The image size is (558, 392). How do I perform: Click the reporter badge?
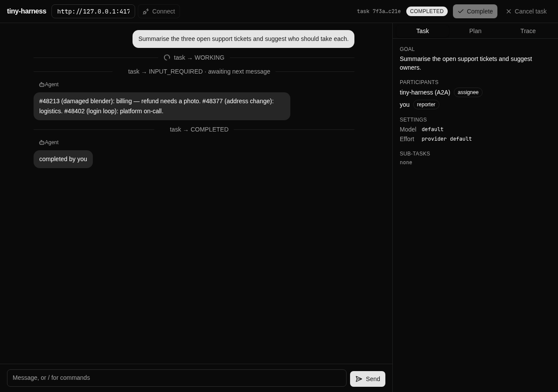coord(426,105)
